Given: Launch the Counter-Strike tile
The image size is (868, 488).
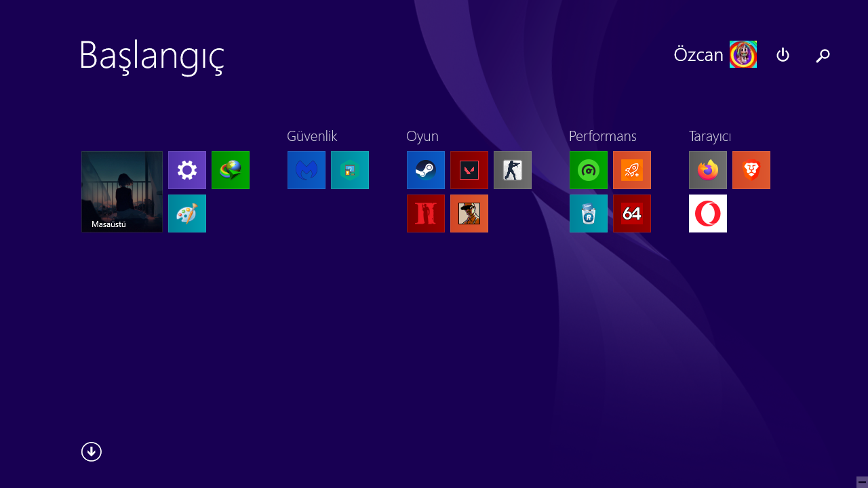Looking at the screenshot, I should pyautogui.click(x=513, y=170).
